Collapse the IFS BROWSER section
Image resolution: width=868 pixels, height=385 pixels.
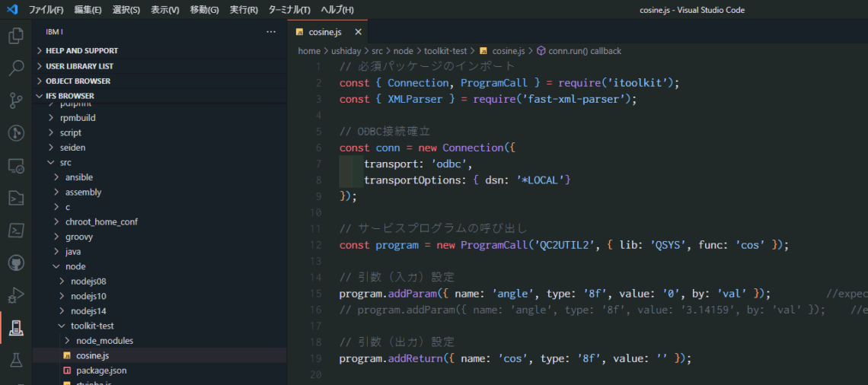[69, 96]
